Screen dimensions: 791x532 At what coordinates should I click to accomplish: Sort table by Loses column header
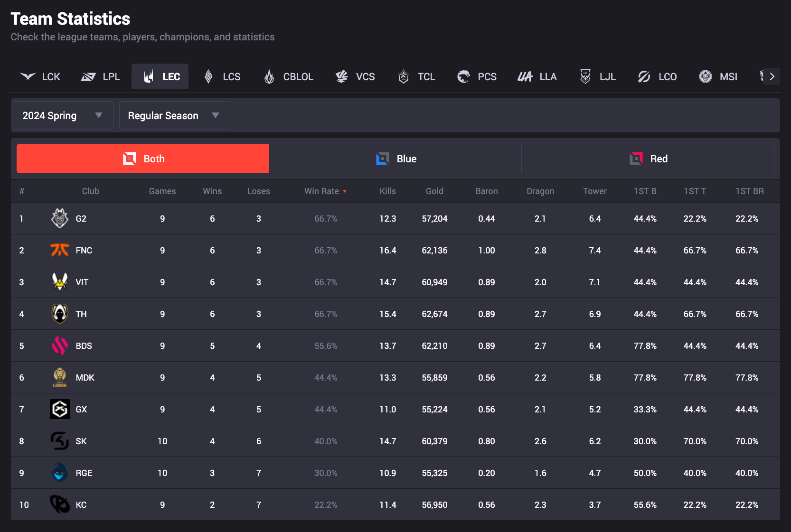coord(259,191)
